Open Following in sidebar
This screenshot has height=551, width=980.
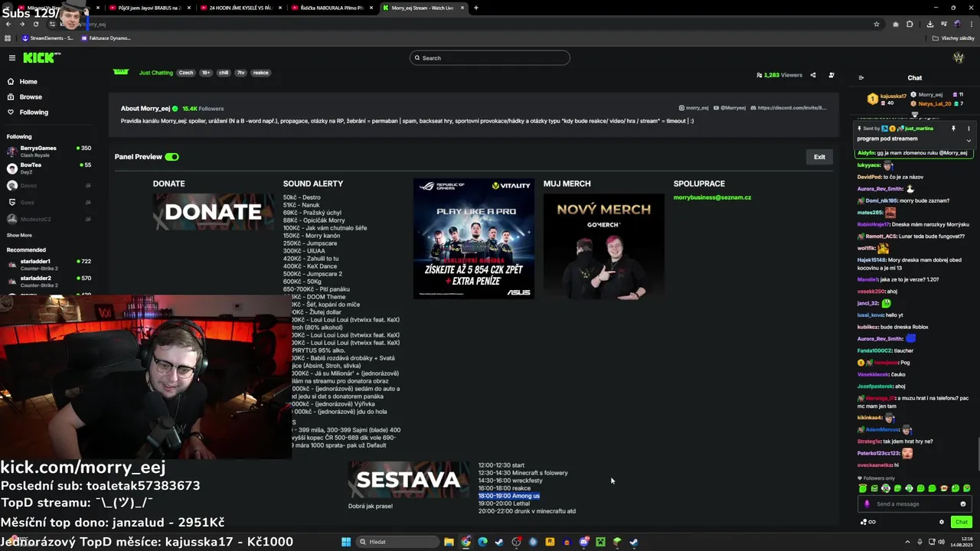[x=34, y=112]
